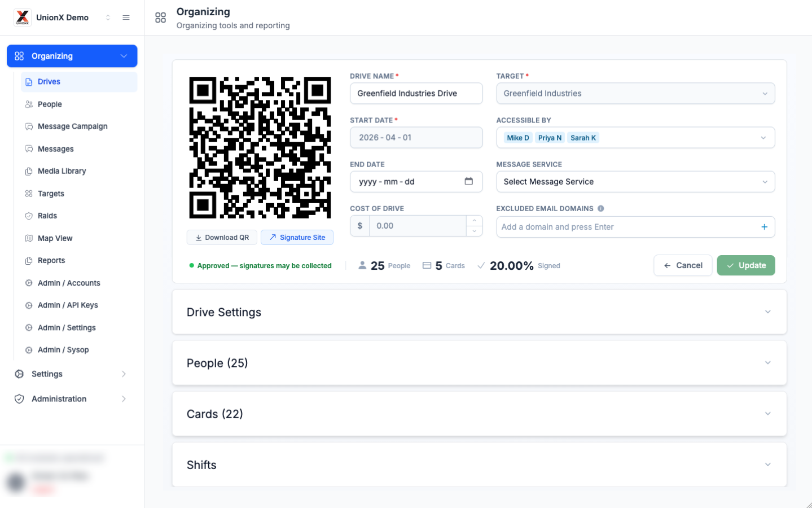Click the End Date input field
The image size is (812, 508).
pyautogui.click(x=416, y=182)
